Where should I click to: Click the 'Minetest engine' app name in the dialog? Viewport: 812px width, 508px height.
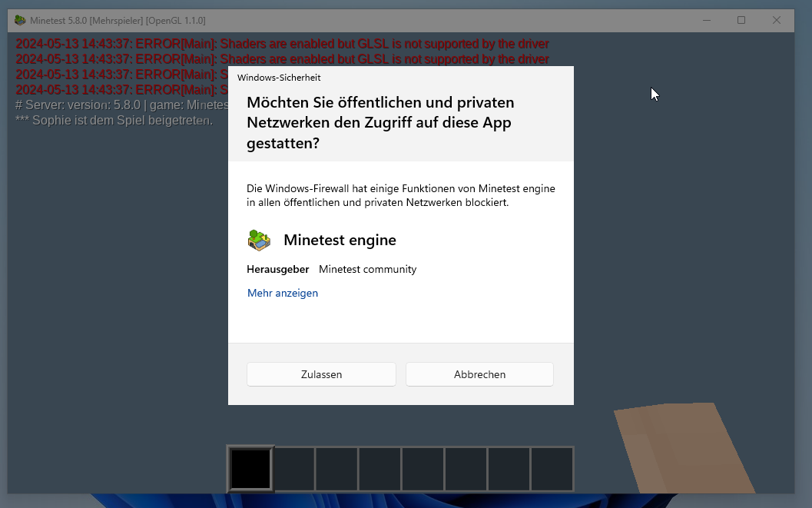point(340,241)
